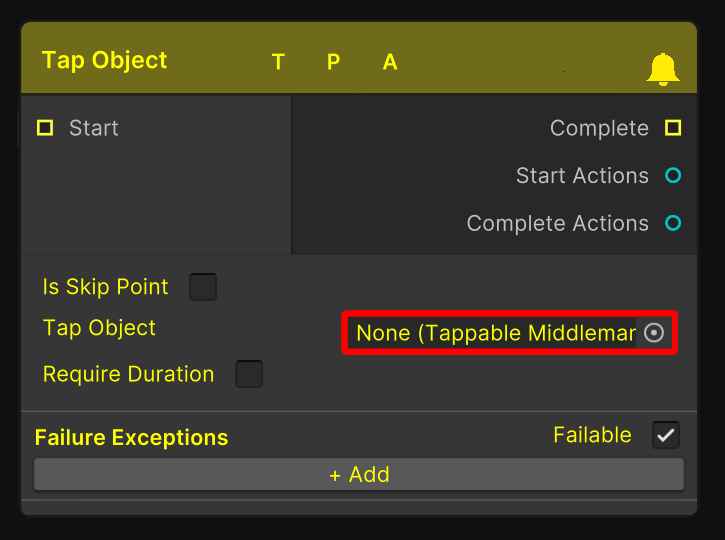This screenshot has width=725, height=540.
Task: Click the None (Tappable Middleman) object field
Action: click(494, 333)
